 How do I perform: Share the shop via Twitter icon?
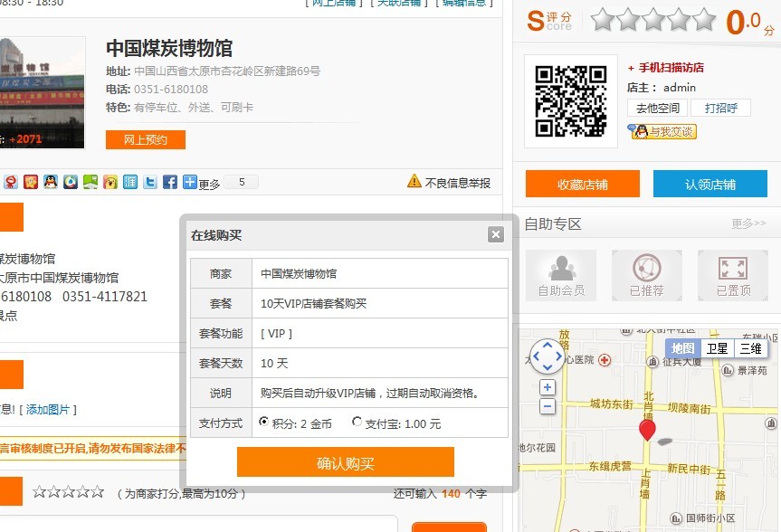[150, 182]
